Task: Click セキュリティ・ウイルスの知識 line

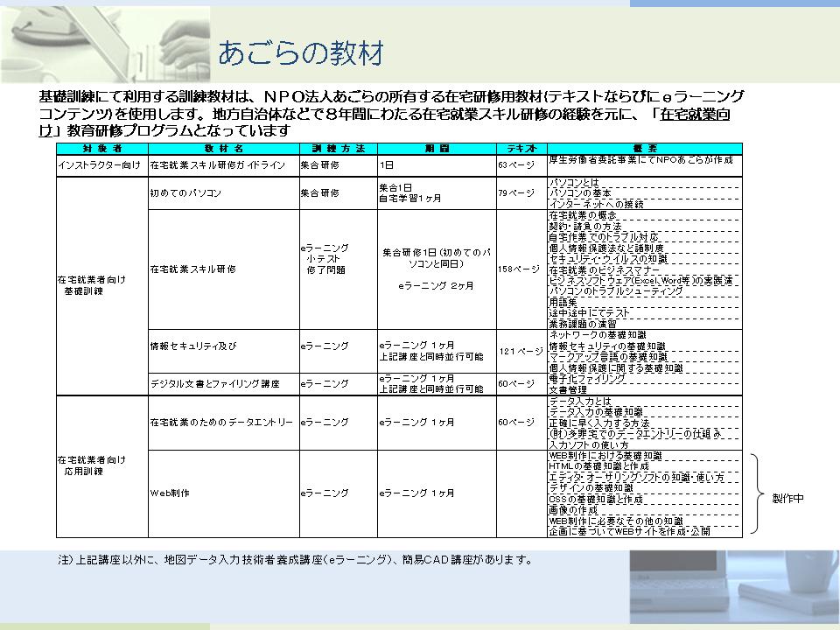Action: 608,259
